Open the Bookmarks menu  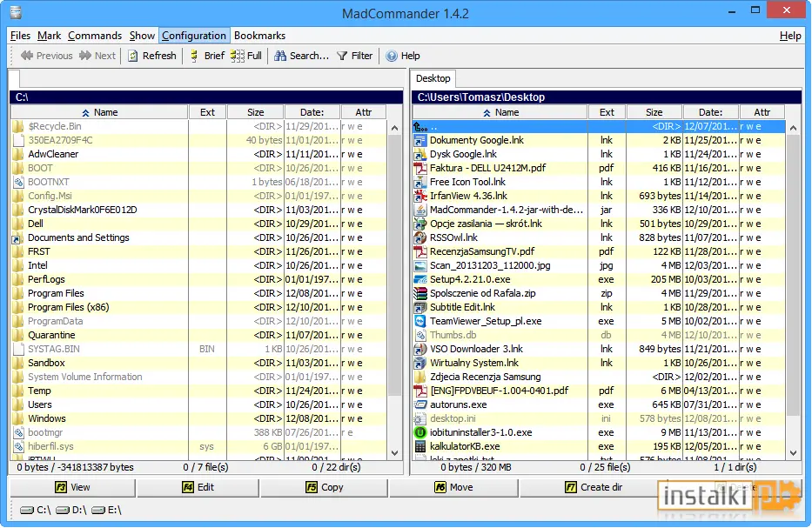coord(259,36)
